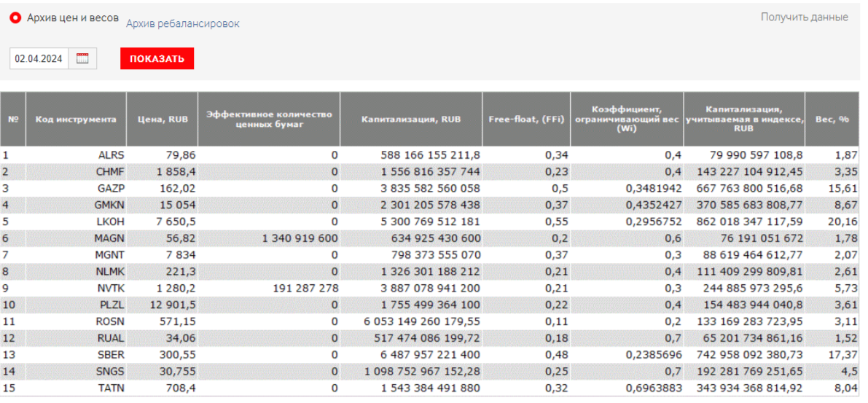Click the 'Код инструмента' column header
This screenshot has width=868, height=403.
77,119
